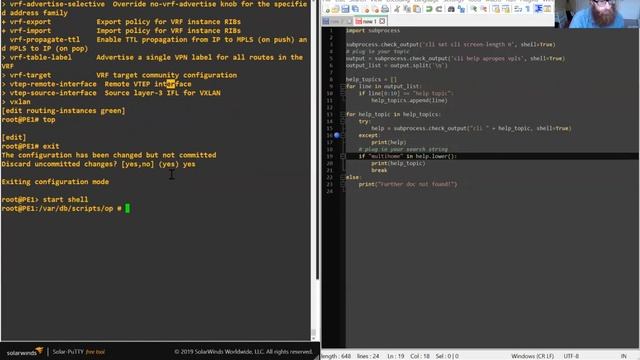Click 'root@PE1> start shell' terminal line
This screenshot has height=360, width=640.
pos(45,200)
